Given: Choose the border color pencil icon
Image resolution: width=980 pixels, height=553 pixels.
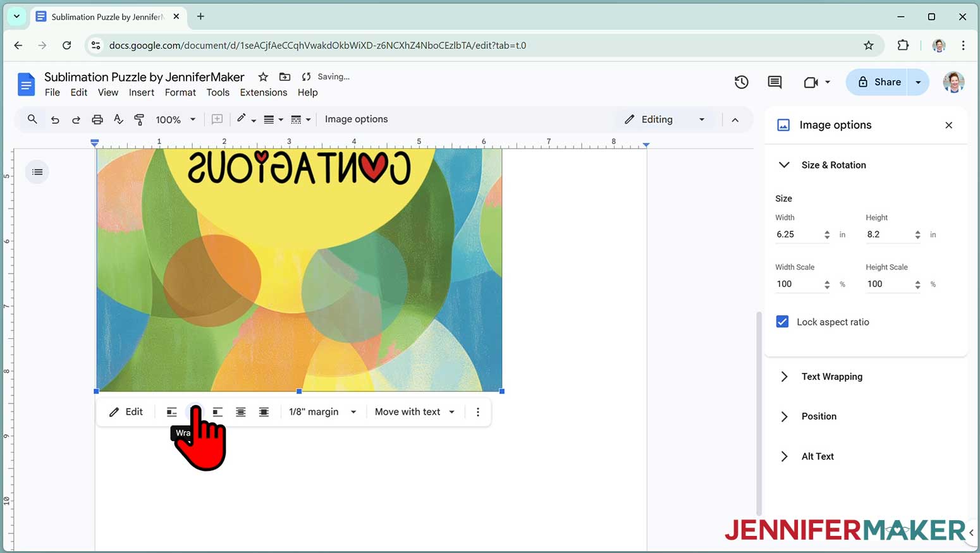Looking at the screenshot, I should (x=242, y=119).
